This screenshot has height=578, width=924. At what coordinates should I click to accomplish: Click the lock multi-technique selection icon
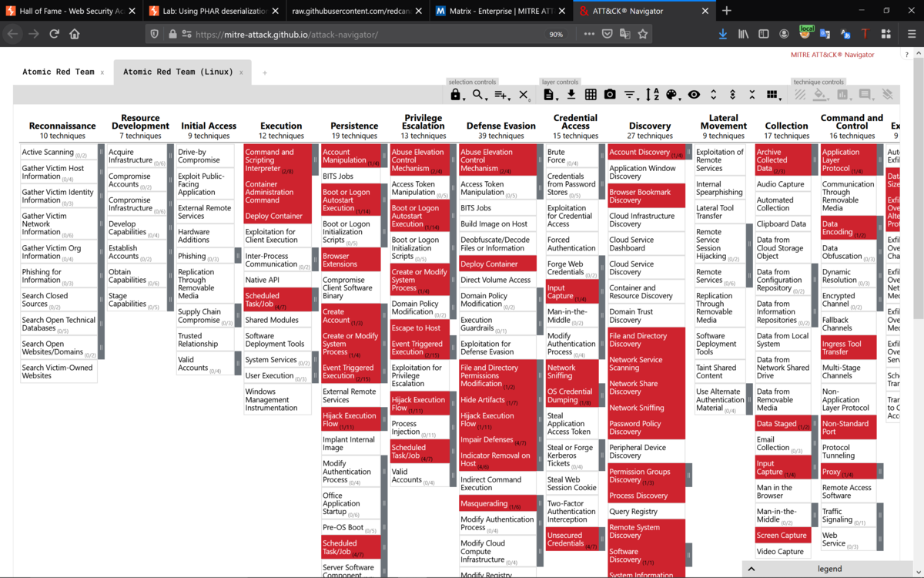click(x=456, y=95)
